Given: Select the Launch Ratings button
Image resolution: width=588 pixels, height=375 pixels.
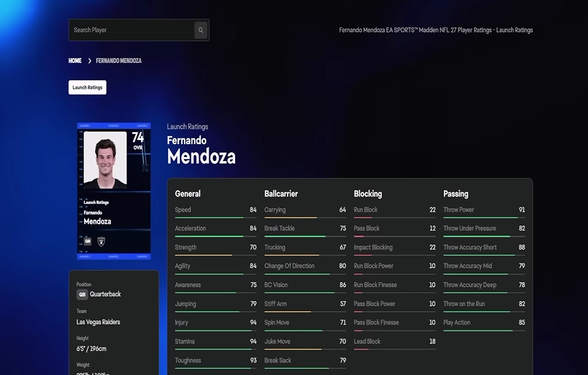Looking at the screenshot, I should [x=87, y=87].
